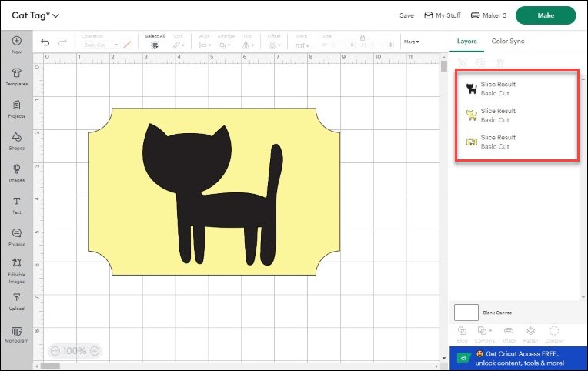Open the Monogram tool
The image size is (588, 371).
point(16,333)
